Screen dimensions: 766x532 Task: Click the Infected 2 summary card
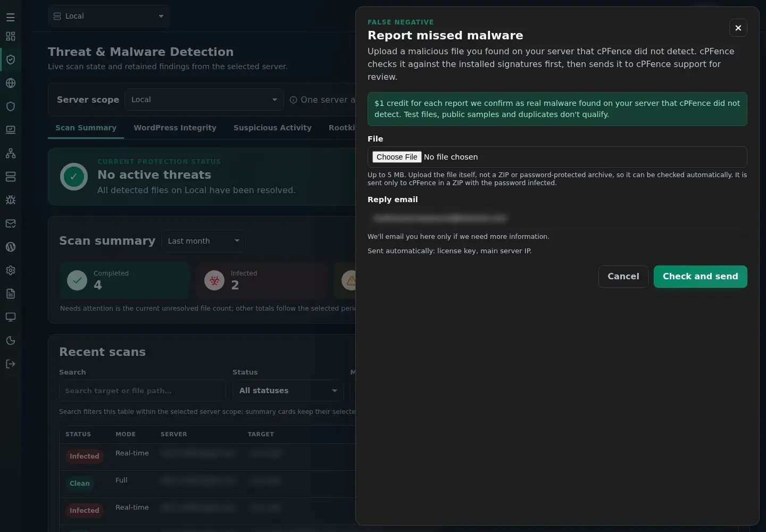tap(261, 280)
